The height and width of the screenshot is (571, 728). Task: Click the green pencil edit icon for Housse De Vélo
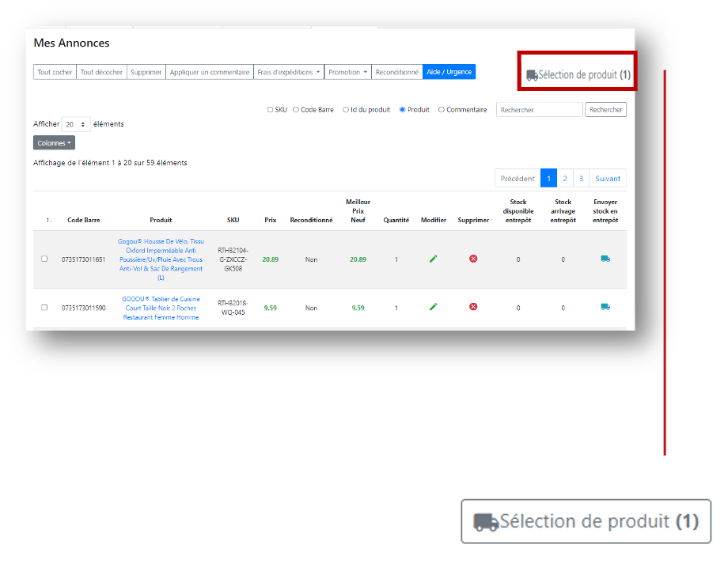433,259
